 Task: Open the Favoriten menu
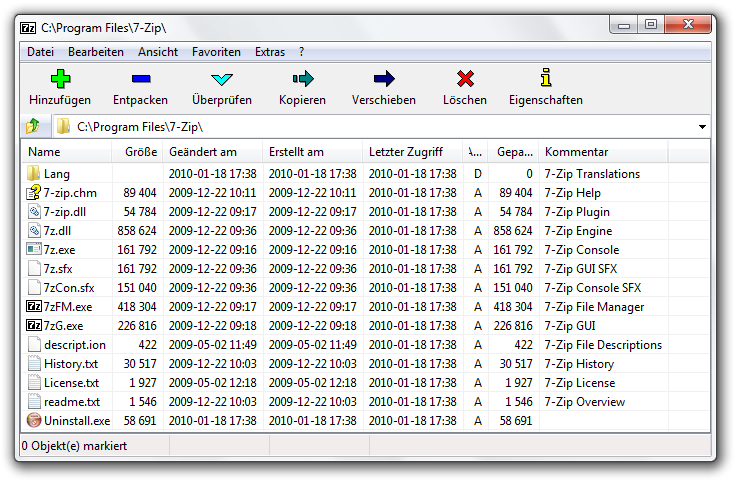point(216,52)
